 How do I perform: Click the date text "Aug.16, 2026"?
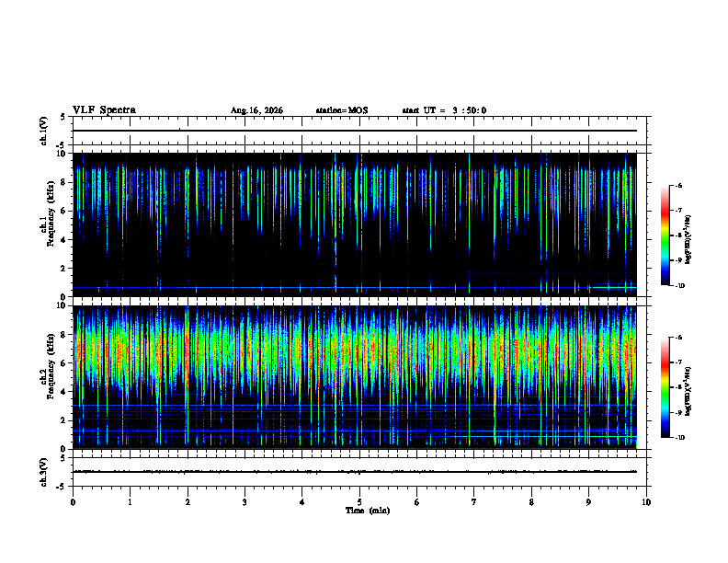tap(256, 110)
